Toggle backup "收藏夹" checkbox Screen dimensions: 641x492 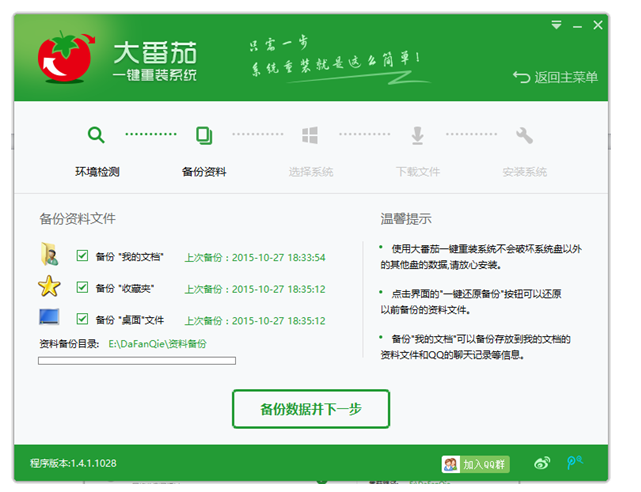tap(83, 288)
